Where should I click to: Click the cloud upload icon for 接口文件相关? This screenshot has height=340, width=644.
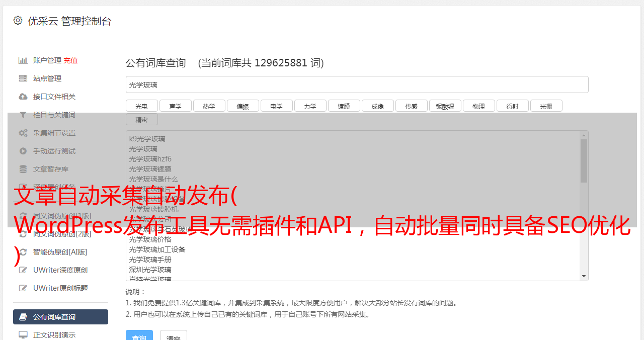pos(23,97)
